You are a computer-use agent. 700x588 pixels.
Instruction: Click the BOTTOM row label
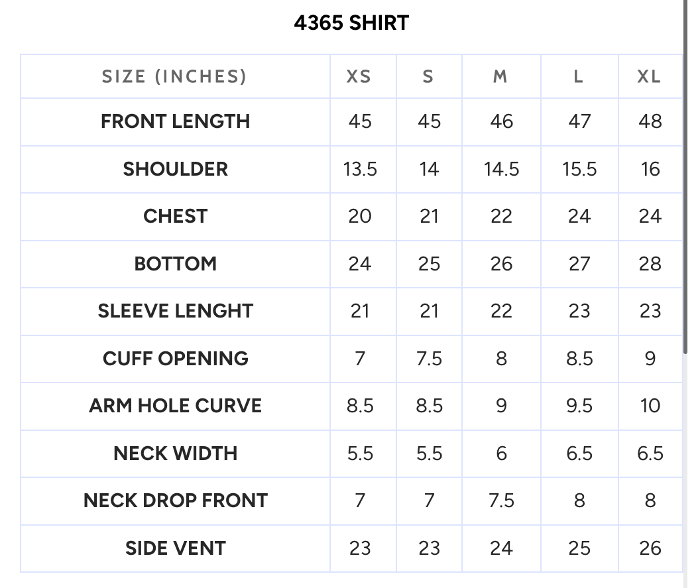coord(176,264)
